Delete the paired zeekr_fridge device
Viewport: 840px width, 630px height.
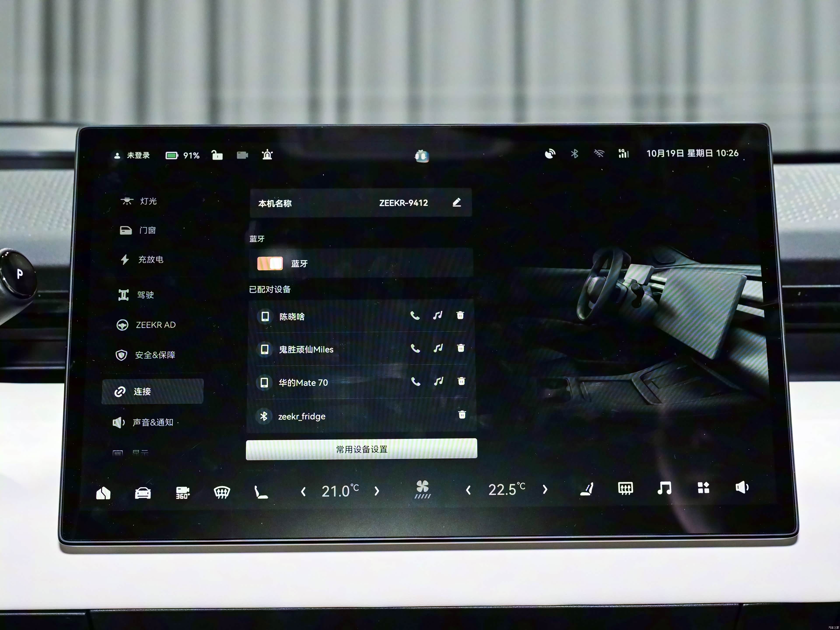coord(462,414)
